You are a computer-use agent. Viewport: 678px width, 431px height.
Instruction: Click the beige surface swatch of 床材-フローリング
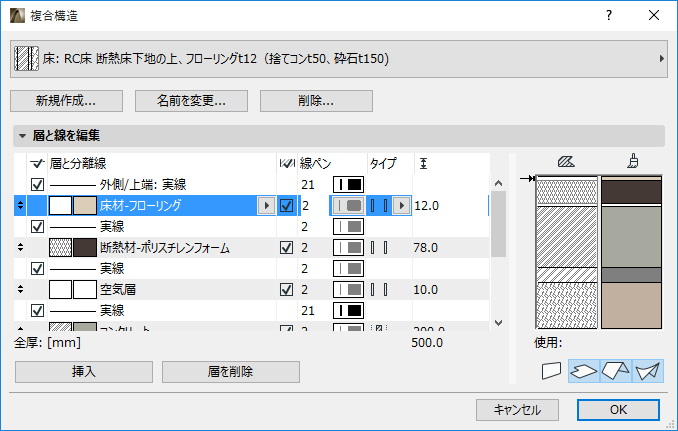(x=85, y=205)
